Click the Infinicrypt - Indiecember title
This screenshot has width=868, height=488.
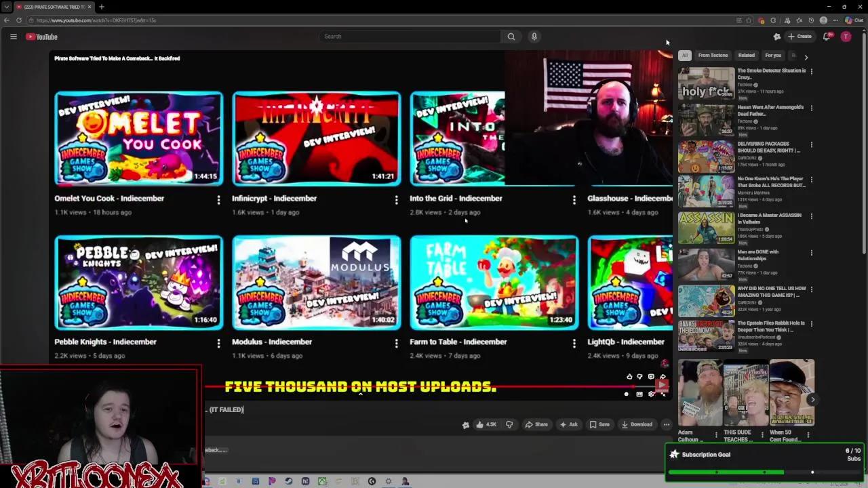[274, 199]
